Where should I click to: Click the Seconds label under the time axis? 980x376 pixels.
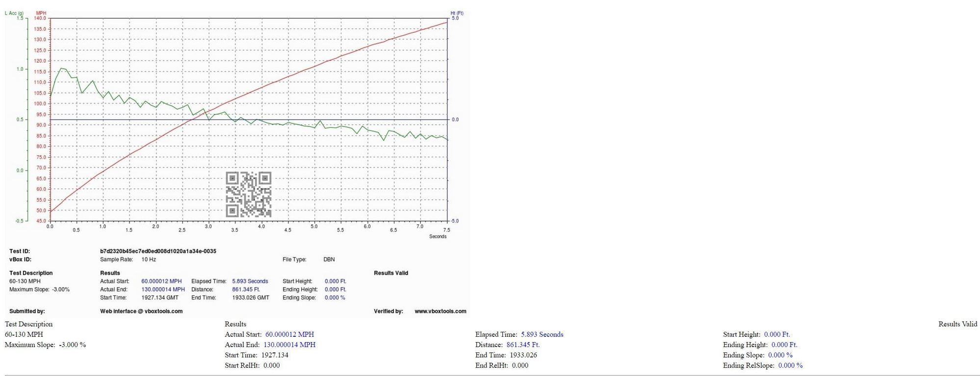[x=438, y=237]
